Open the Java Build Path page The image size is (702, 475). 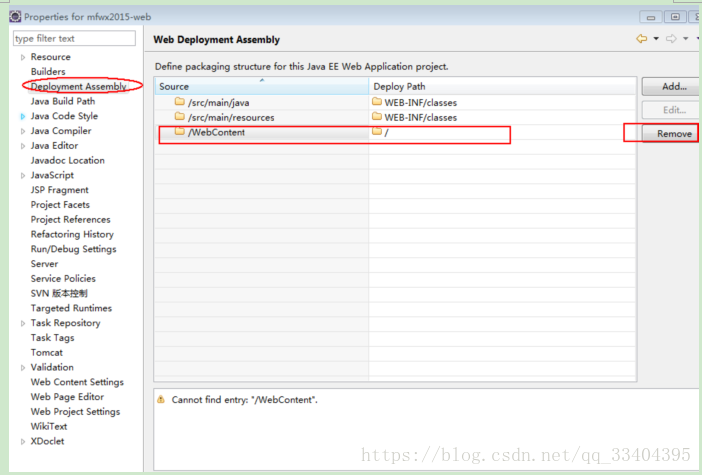coord(63,101)
